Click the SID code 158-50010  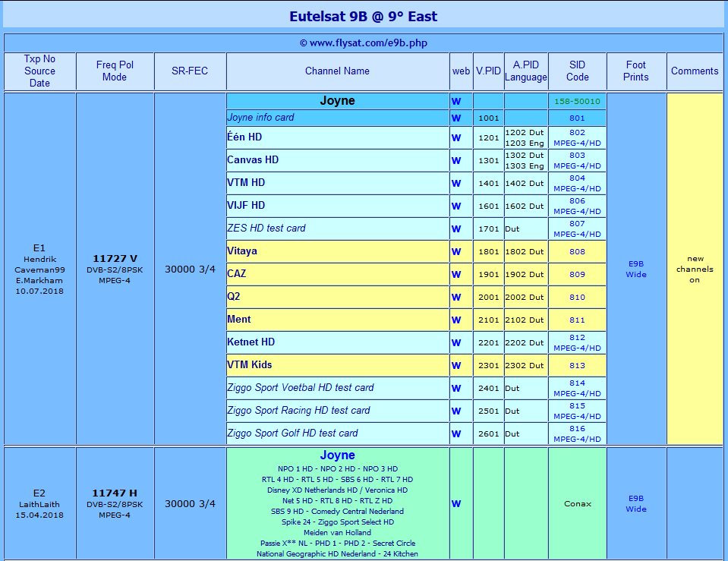(577, 101)
